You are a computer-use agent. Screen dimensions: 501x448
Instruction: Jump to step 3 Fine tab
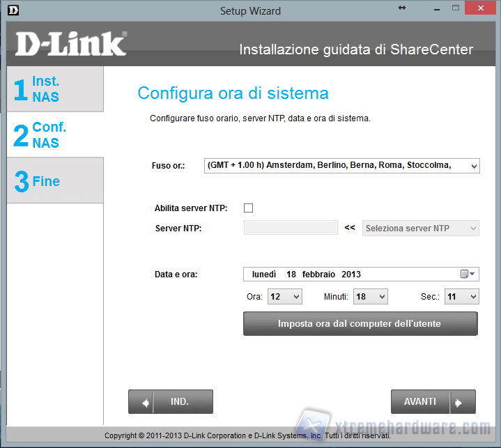pyautogui.click(x=55, y=181)
